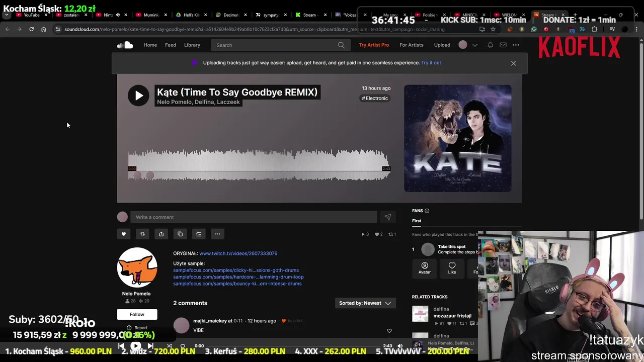The image size is (644, 362).
Task: Like majki_maickey's VIBE comment
Action: click(x=389, y=331)
